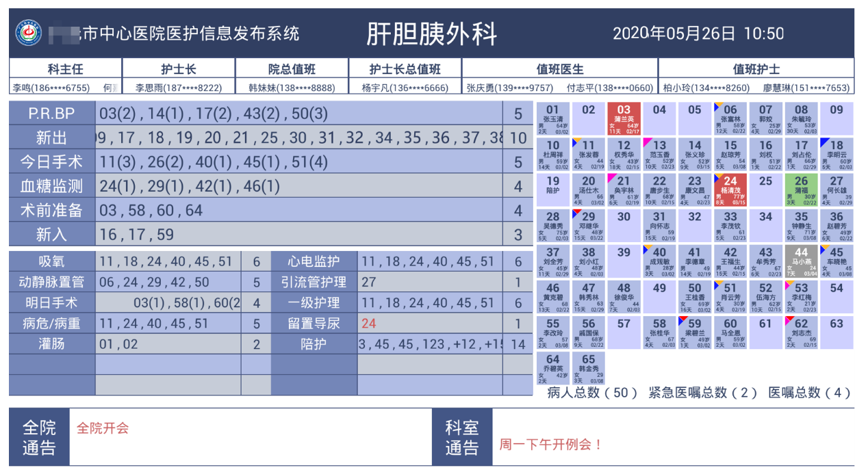Click the 术前准备 category label

pos(52,210)
